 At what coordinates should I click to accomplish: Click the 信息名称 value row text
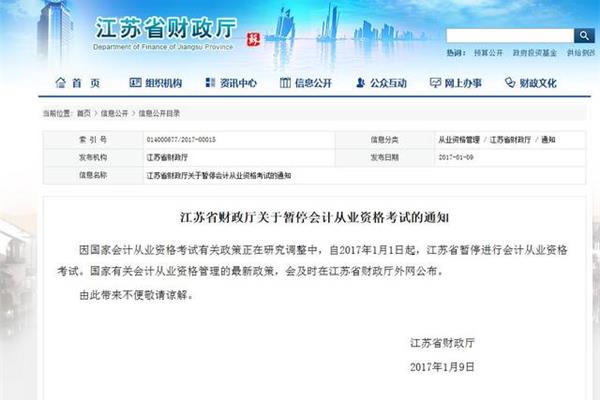pos(218,175)
